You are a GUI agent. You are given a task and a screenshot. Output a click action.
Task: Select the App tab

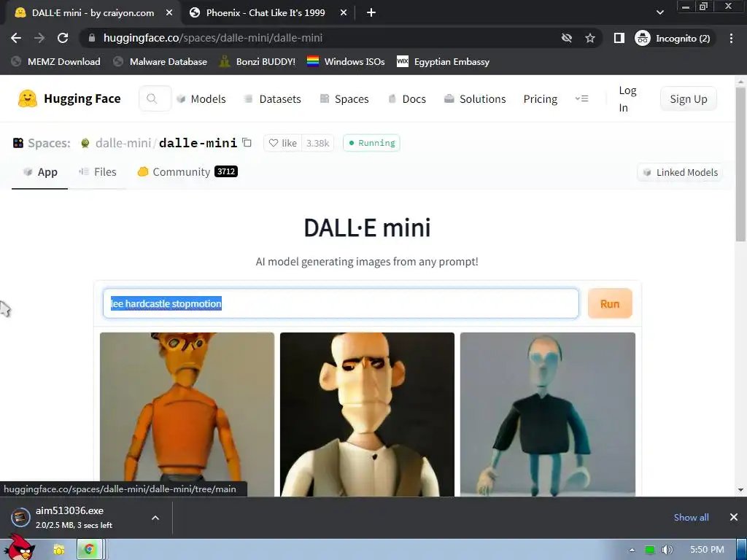40,172
